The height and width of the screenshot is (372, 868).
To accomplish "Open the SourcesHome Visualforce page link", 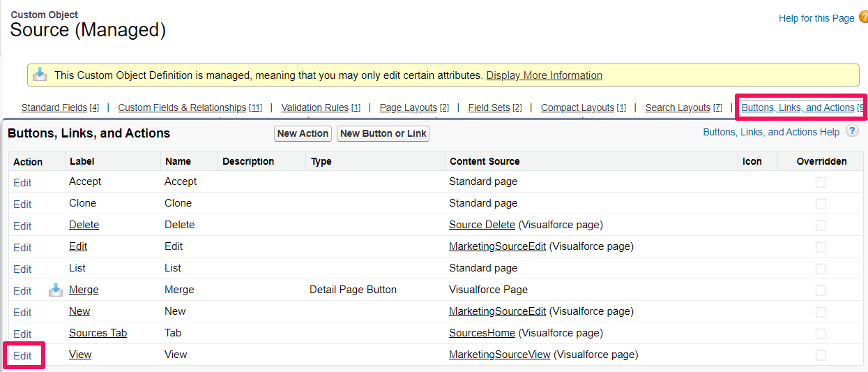I will tap(482, 333).
